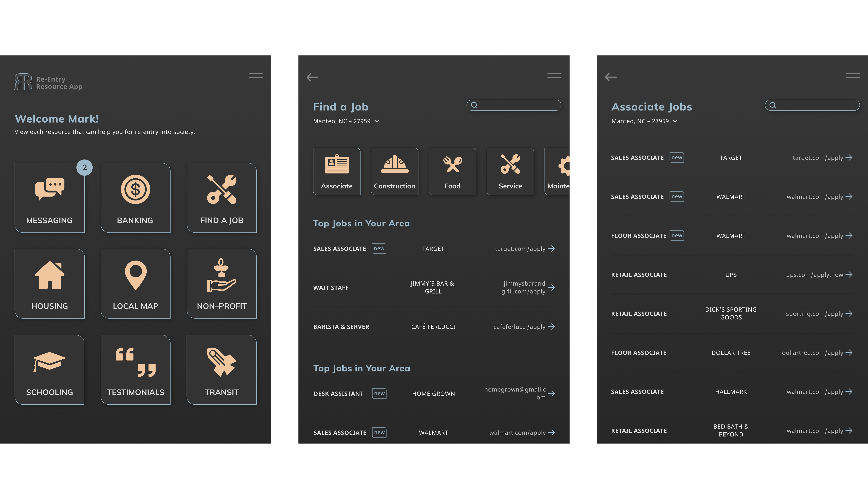
Task: Open the Banking dollar tile
Action: pyautogui.click(x=135, y=198)
